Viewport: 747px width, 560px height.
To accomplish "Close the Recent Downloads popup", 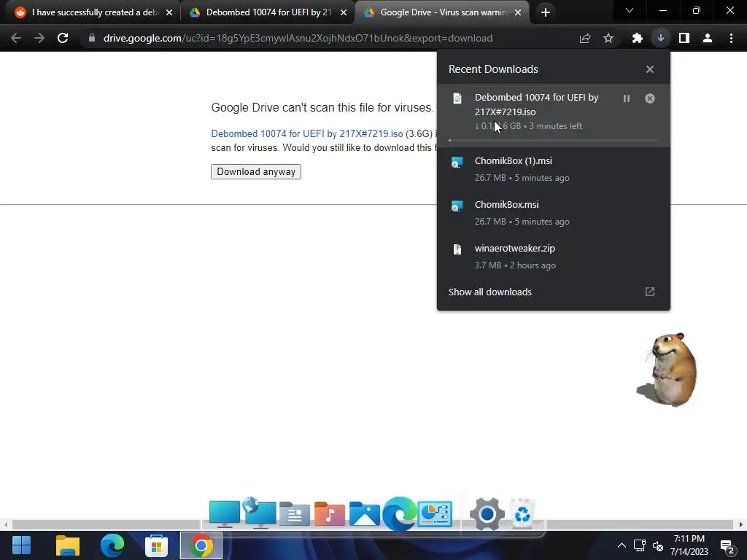I will pos(650,69).
